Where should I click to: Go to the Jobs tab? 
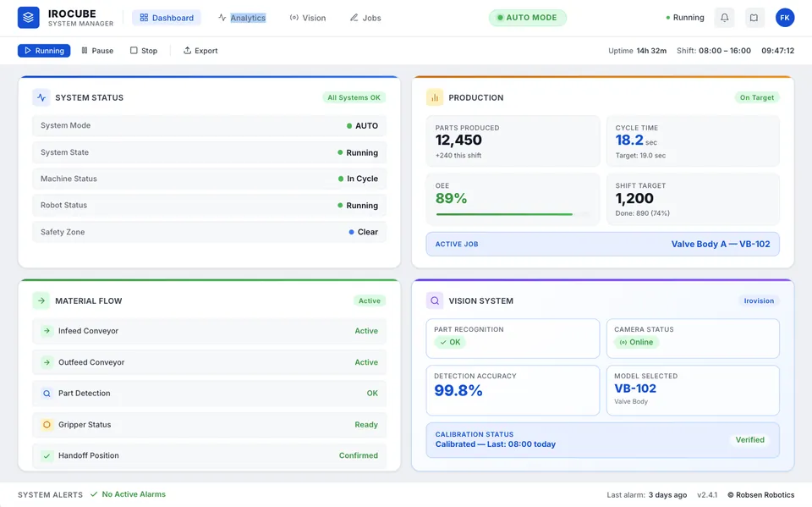[x=365, y=18]
